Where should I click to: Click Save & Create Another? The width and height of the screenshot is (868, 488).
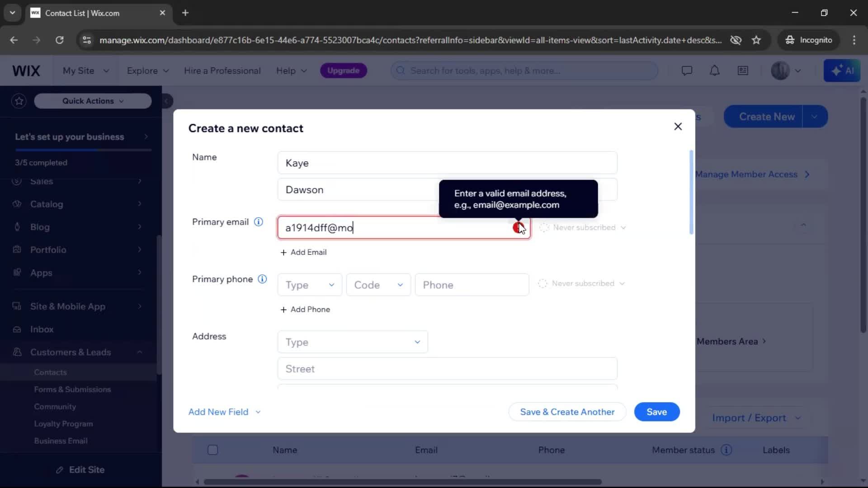[x=567, y=412]
